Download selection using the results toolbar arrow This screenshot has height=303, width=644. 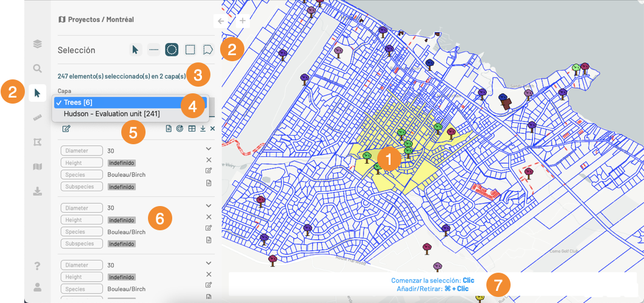click(203, 128)
